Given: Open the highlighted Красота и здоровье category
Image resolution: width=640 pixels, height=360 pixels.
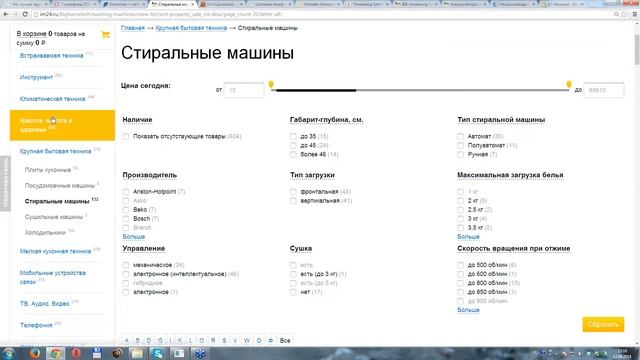Looking at the screenshot, I should (62, 125).
